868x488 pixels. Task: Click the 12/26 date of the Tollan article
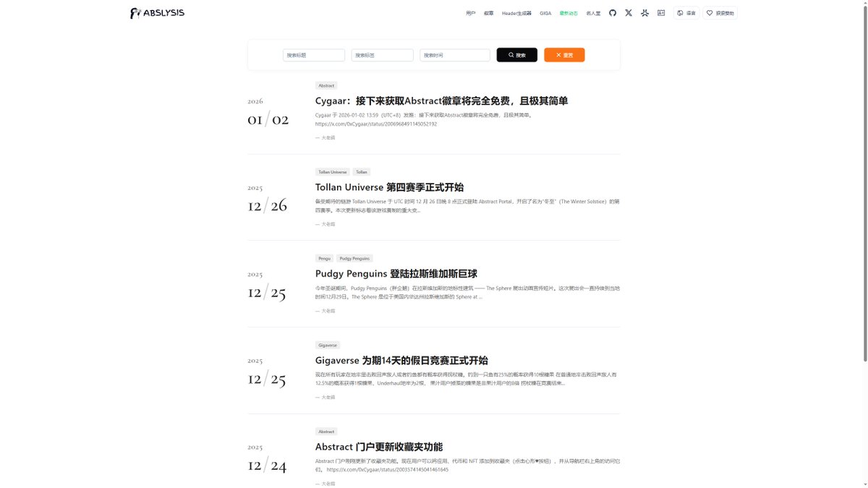[267, 205]
